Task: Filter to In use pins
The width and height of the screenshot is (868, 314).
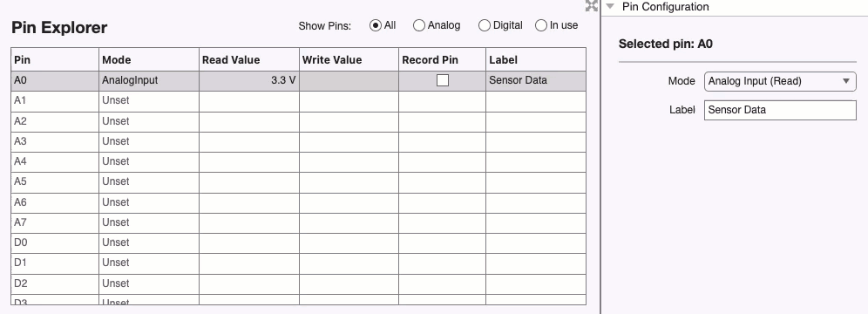Action: [x=541, y=25]
